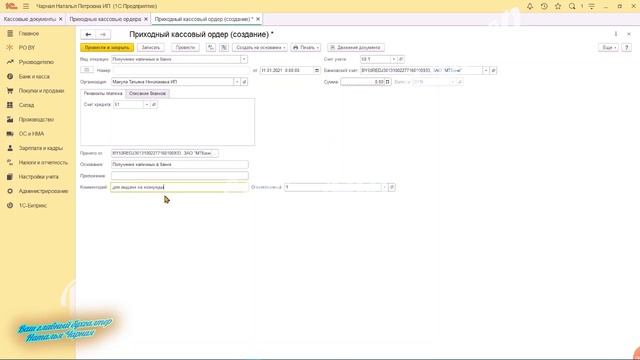640x360 pixels.
Task: Open Настройки учета section in sidebar
Action: (38, 177)
